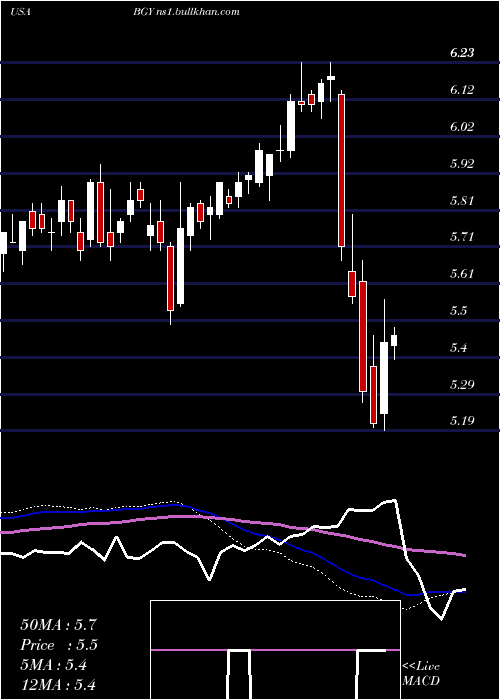The height and width of the screenshot is (700, 500).
Task: Click the Price : 5.5 readout
Action: coord(58,645)
